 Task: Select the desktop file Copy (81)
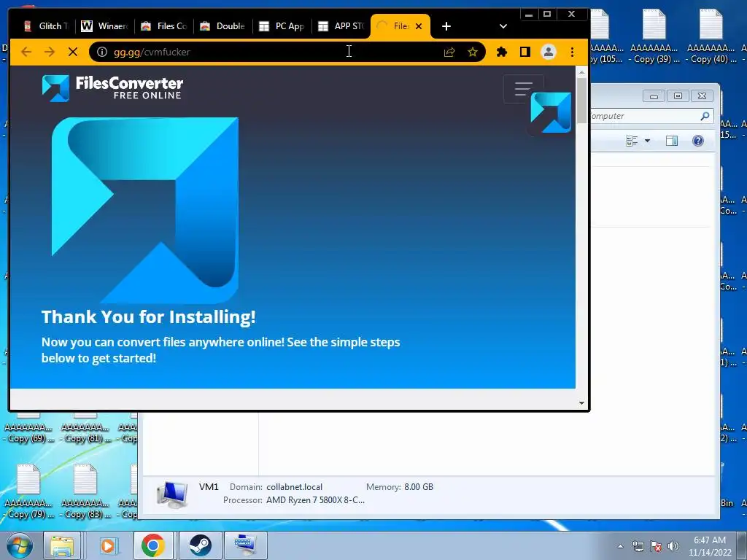click(85, 427)
